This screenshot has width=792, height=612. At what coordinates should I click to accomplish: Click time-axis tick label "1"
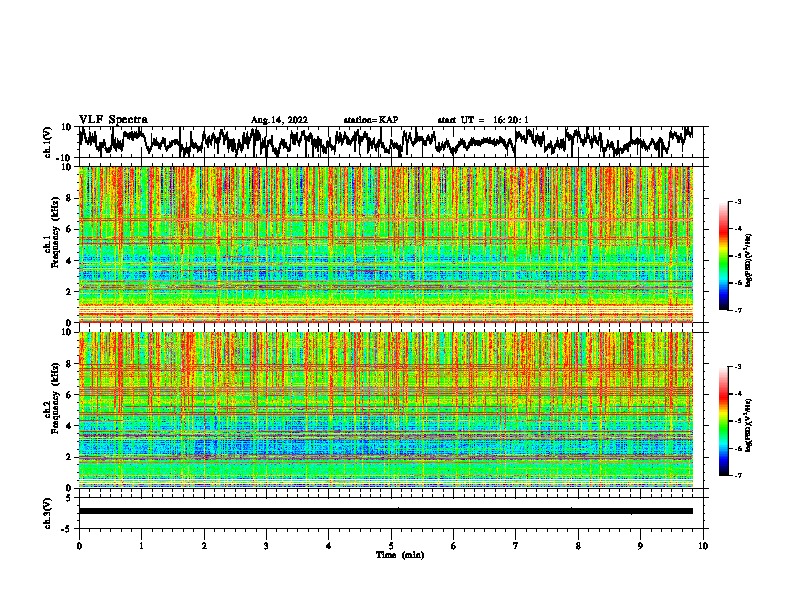[141, 546]
